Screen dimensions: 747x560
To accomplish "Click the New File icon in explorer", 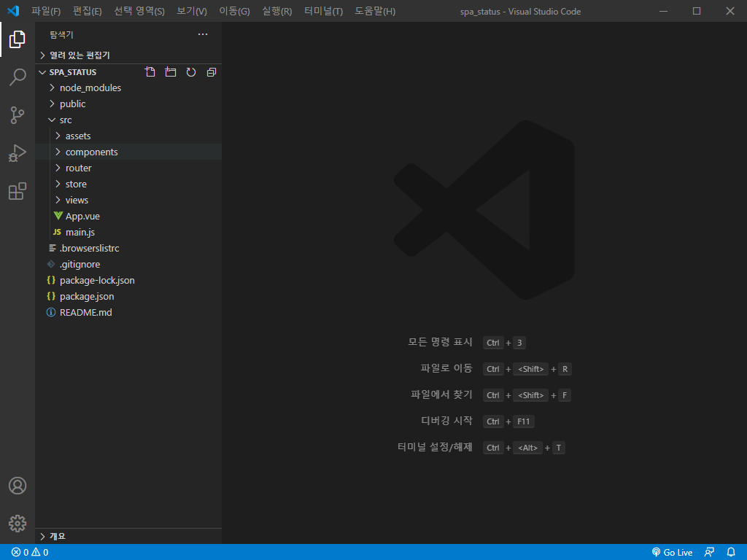I will [x=150, y=72].
